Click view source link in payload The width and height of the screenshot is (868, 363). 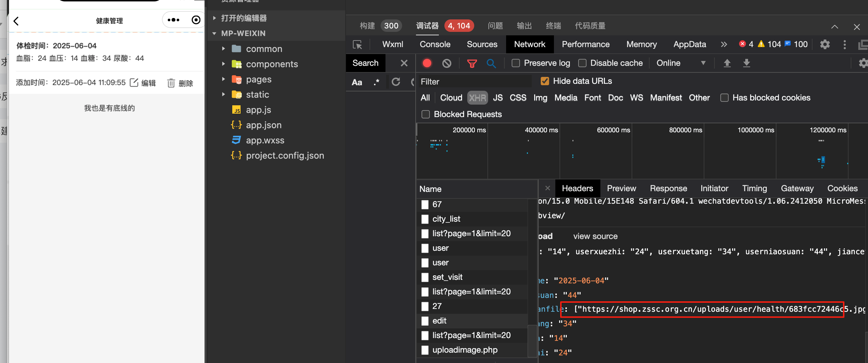point(595,236)
